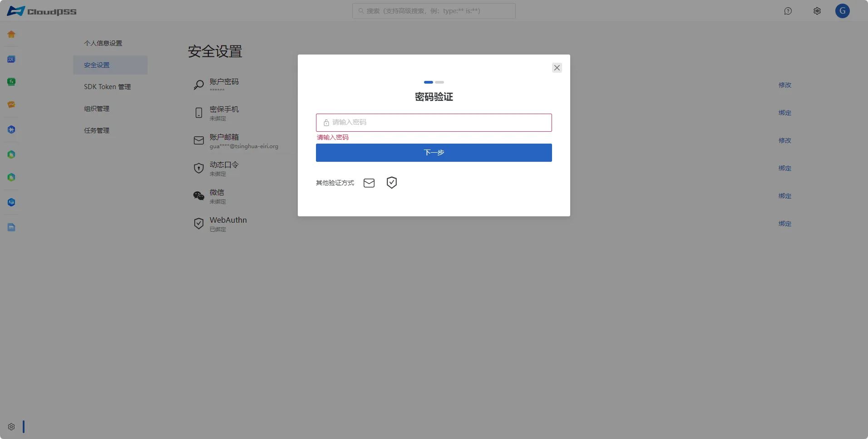Open the blue hexagon bar-chart app icon
This screenshot has height=439, width=868.
pyautogui.click(x=11, y=202)
